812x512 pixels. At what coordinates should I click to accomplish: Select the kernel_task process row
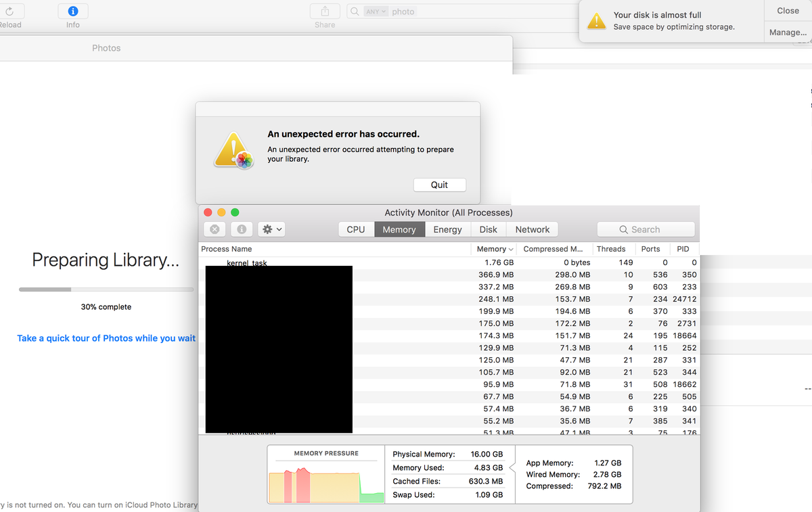449,262
